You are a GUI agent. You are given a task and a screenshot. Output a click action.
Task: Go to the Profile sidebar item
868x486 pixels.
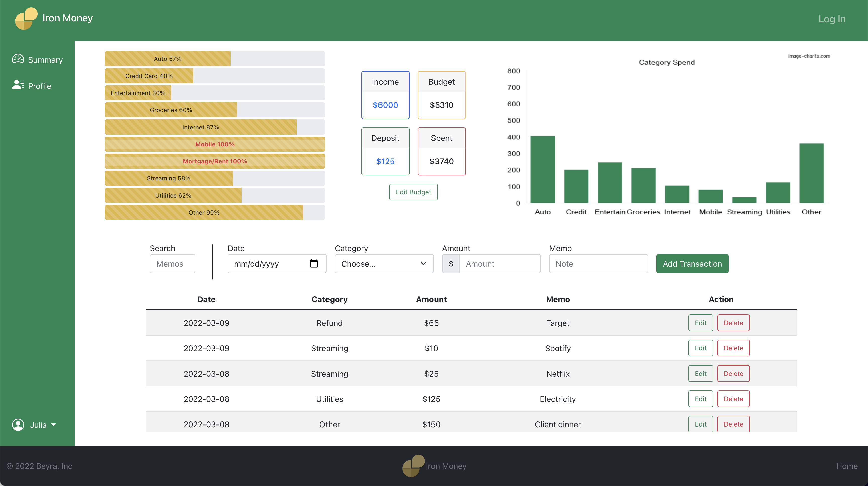tap(39, 86)
